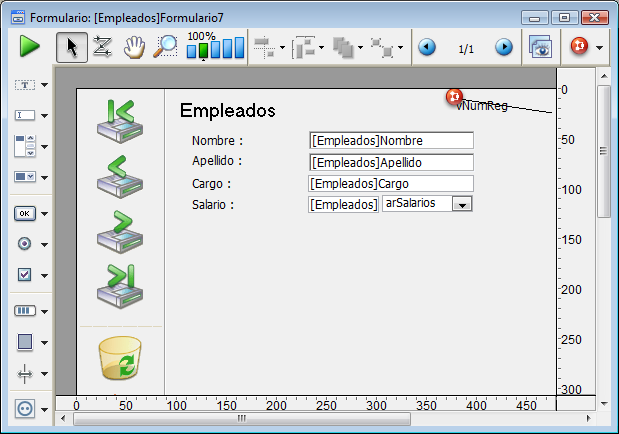Select the magnifier zoom tool
This screenshot has height=434, width=619.
pos(165,47)
